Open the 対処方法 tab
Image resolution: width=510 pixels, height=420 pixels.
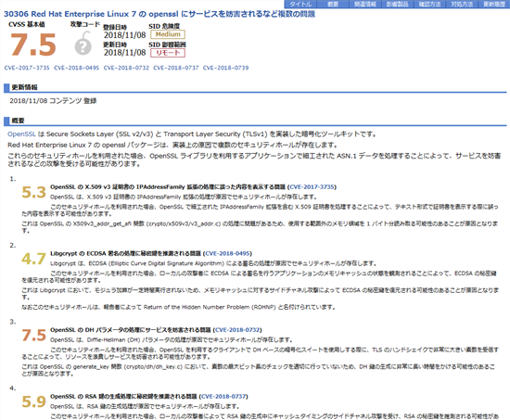coord(462,5)
